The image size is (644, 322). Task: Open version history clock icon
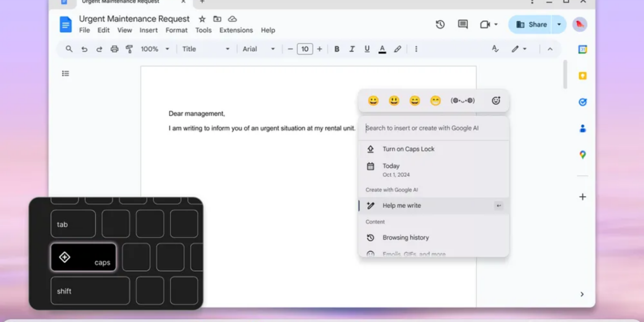(440, 25)
